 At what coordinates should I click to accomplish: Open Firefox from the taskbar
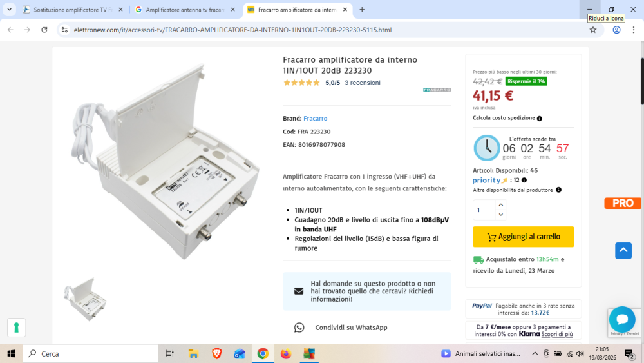286,353
